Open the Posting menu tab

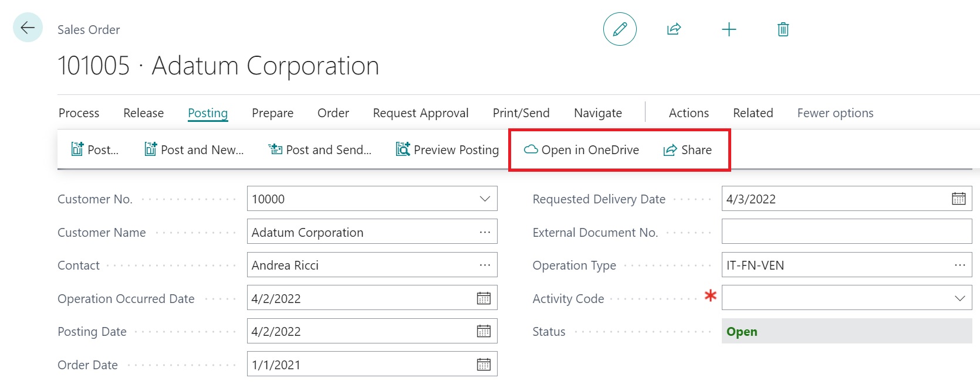[x=208, y=113]
